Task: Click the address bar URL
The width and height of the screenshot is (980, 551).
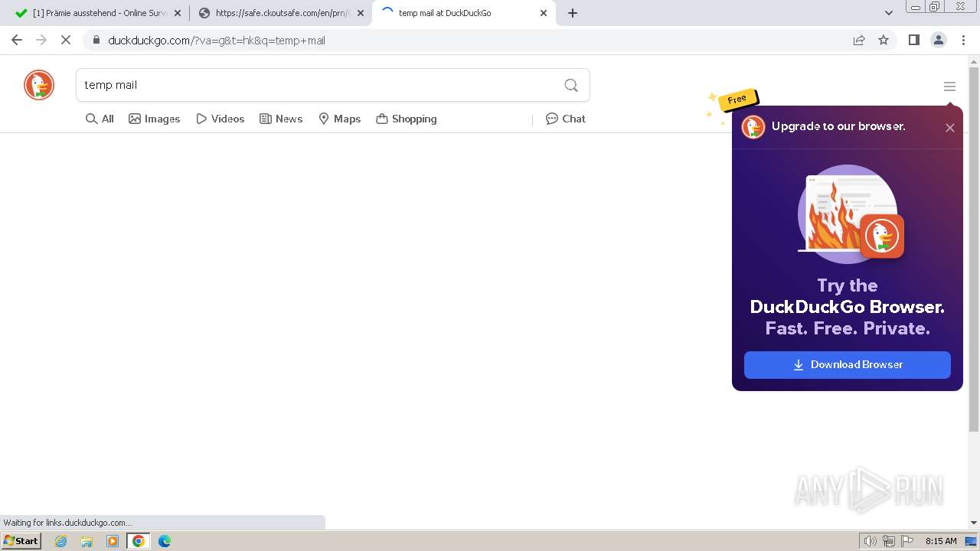Action: coord(217,41)
